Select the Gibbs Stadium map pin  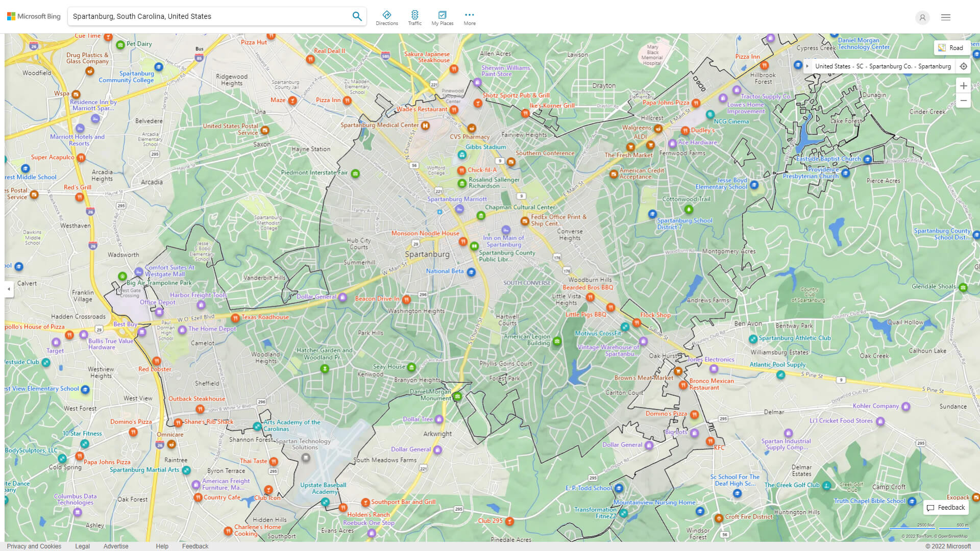462,154
